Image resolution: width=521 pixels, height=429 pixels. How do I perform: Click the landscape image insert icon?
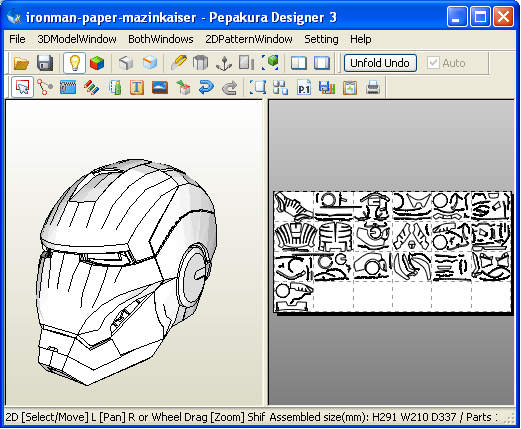point(160,88)
